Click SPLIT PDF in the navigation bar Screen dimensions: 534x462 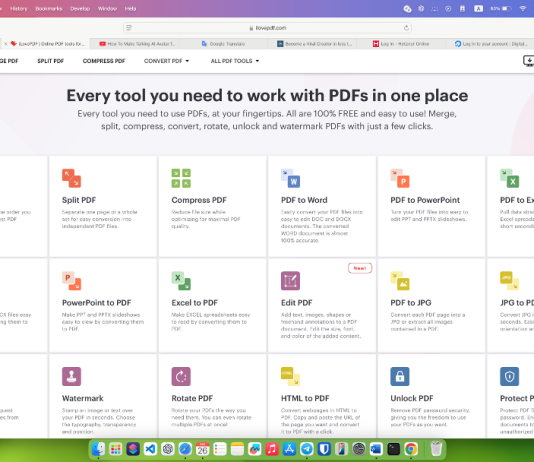coord(50,61)
